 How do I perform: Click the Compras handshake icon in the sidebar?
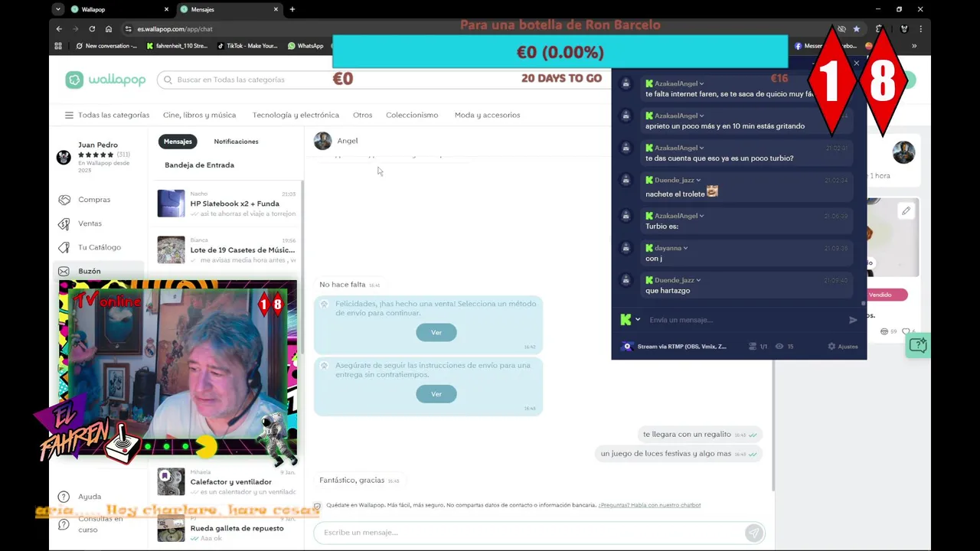(x=64, y=200)
